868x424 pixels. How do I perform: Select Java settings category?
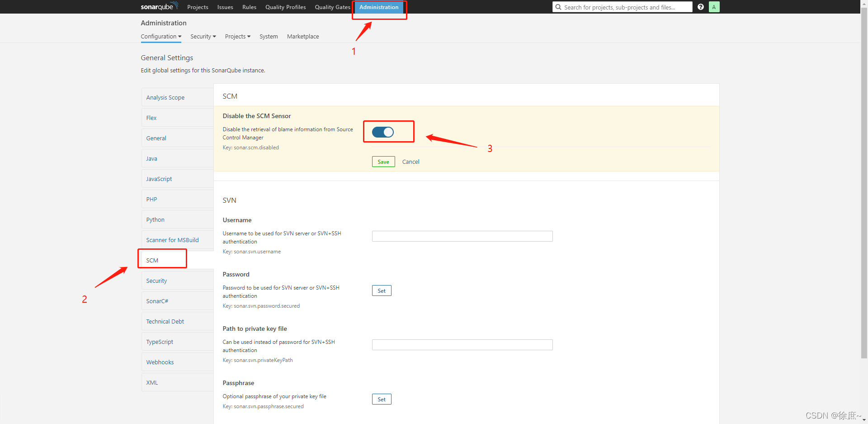(177, 158)
